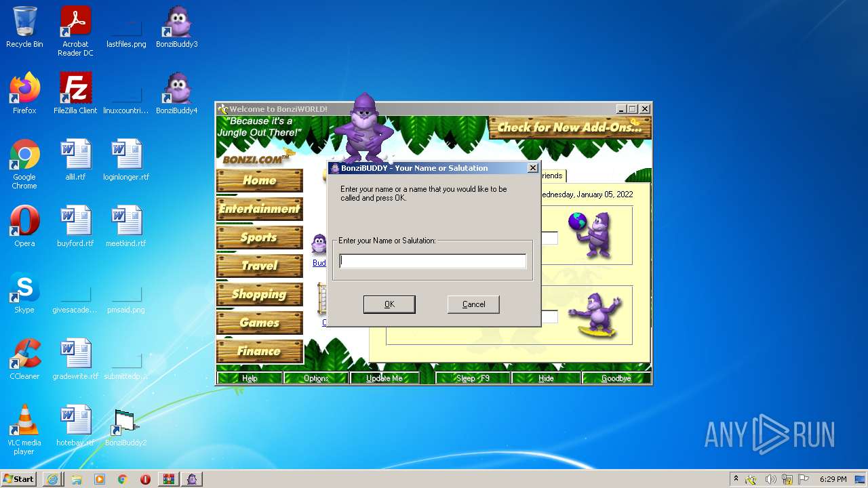Launch Acrobat Reader DC shortcut
The width and height of the screenshot is (868, 488).
(75, 30)
